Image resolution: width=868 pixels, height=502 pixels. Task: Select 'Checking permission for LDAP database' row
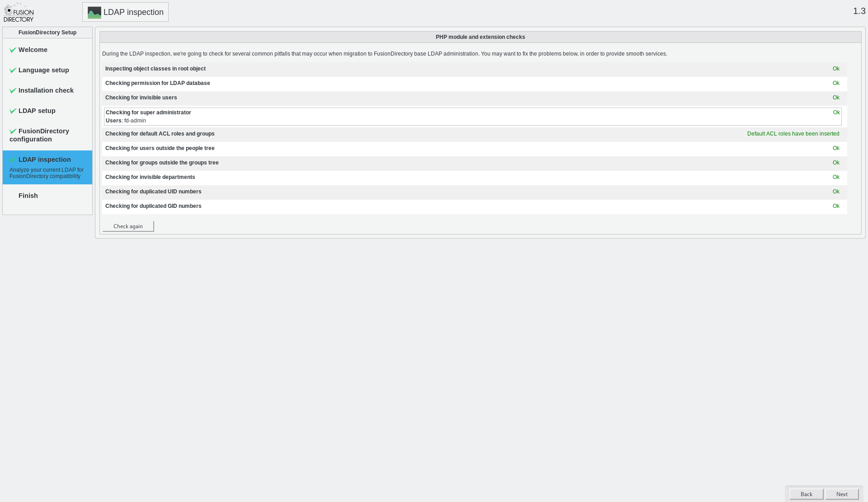(475, 84)
